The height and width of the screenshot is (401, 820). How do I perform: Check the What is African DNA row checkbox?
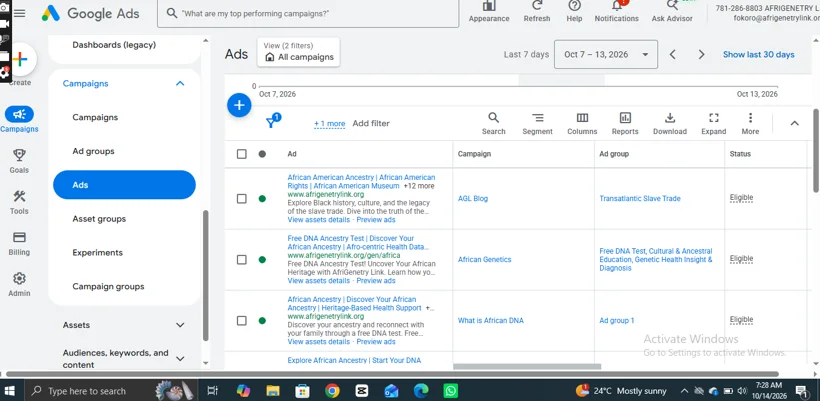241,320
